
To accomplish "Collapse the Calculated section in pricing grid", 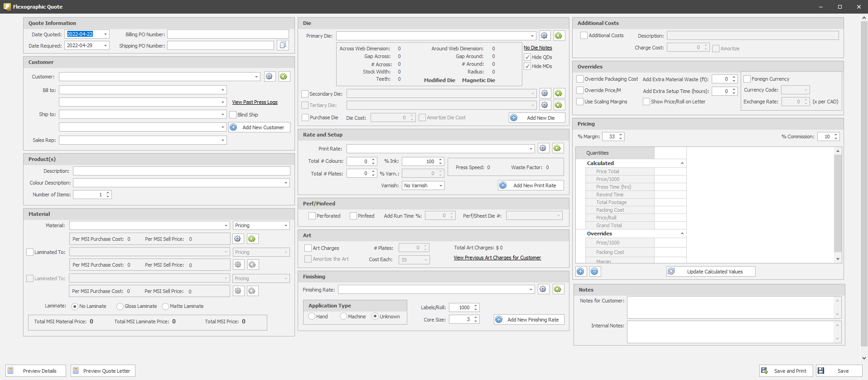I will coord(682,163).
